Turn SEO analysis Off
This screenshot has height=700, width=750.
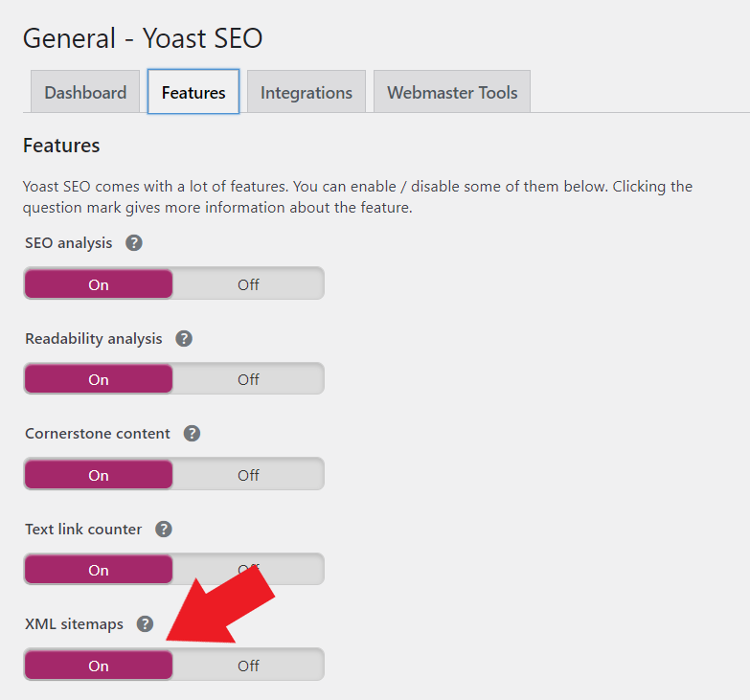[248, 284]
